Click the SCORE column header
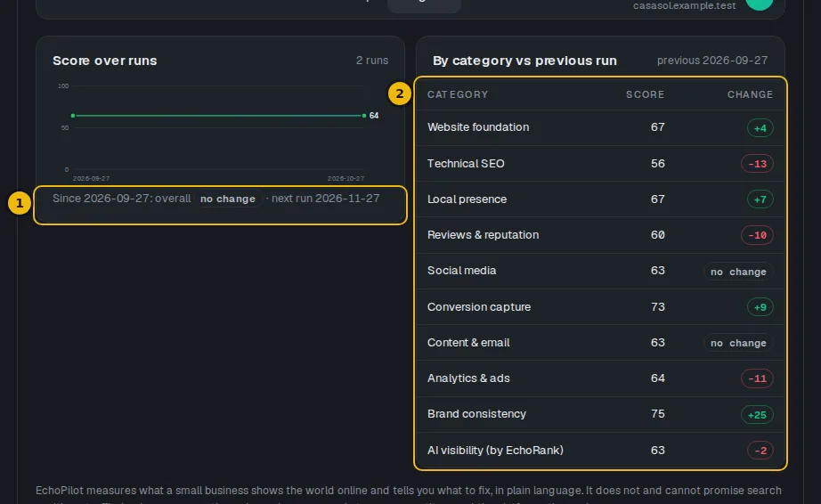This screenshot has width=821, height=504. 645,94
